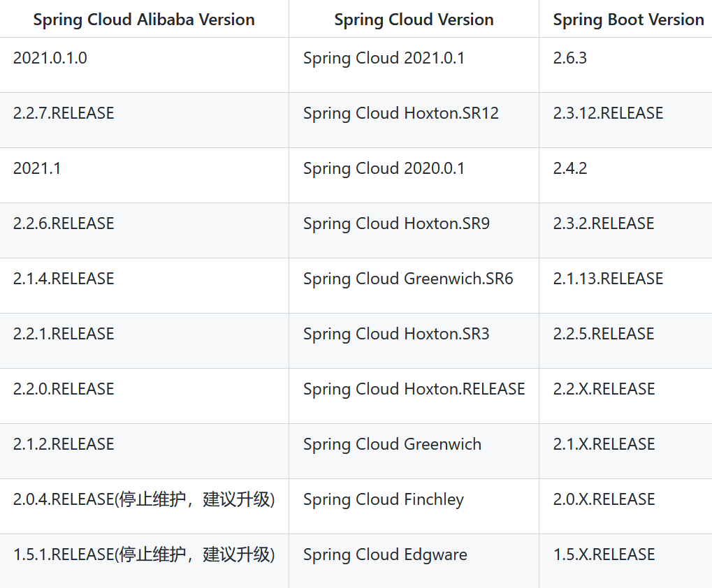Click the 2.1.4.RELEASE version entry

63,278
